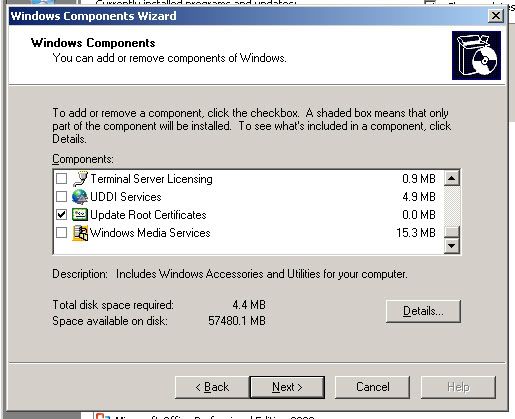
Task: Select the UDDI Services list entry
Action: [248, 197]
